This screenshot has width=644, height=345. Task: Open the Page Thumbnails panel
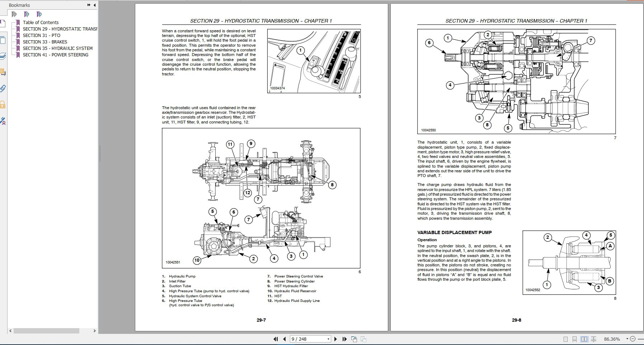tap(4, 39)
